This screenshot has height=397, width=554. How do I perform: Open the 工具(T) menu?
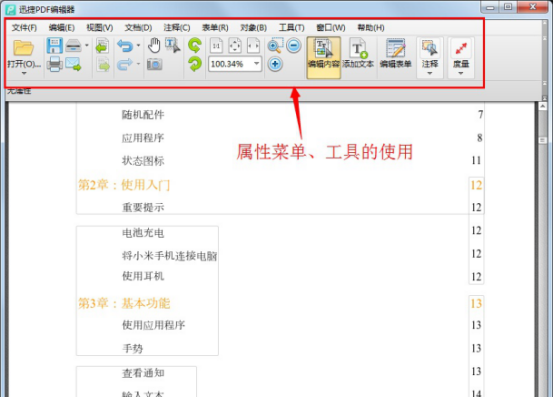tap(291, 28)
